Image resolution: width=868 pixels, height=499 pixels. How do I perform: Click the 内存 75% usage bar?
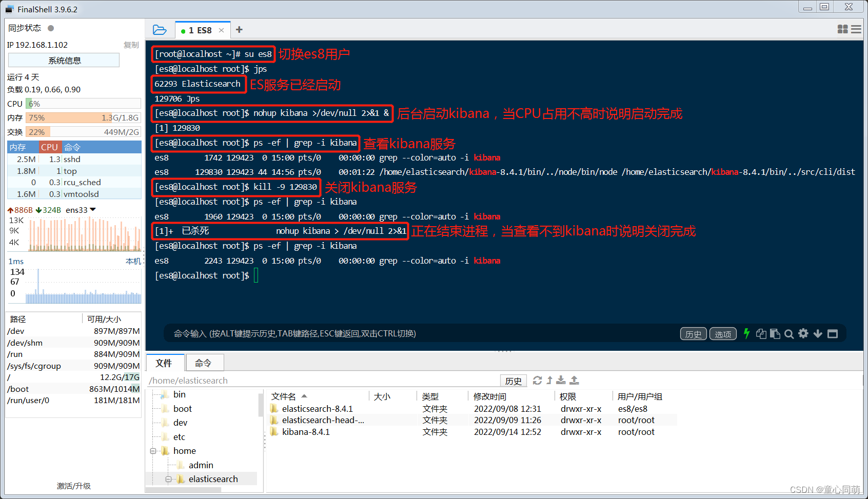pyautogui.click(x=83, y=117)
